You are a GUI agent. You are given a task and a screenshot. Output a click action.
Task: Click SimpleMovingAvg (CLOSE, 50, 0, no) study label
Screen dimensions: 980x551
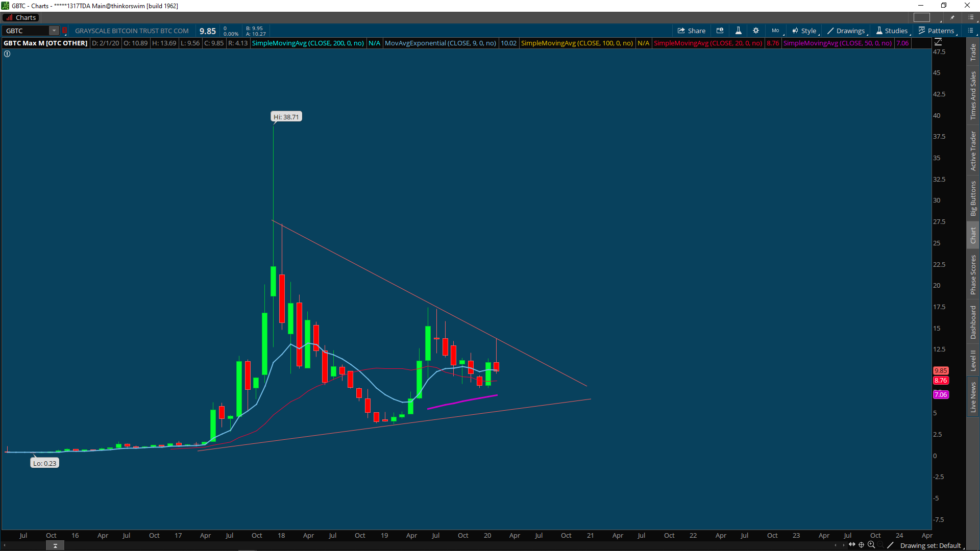click(x=838, y=43)
